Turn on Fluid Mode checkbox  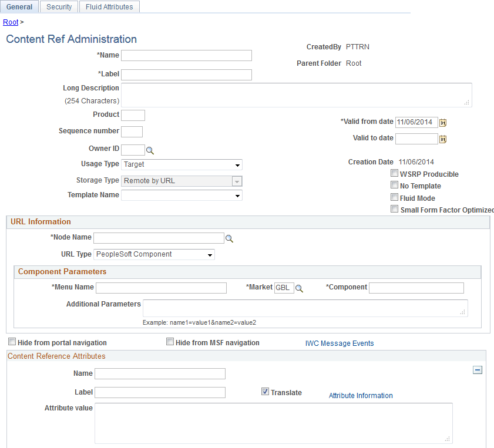click(395, 197)
